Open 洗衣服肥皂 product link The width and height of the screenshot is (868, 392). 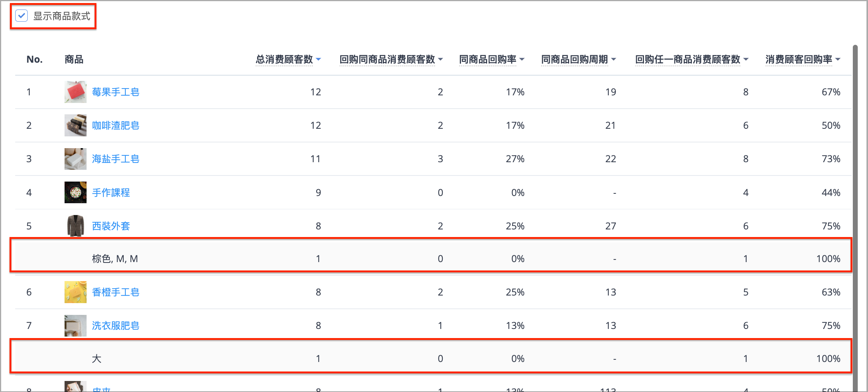tap(115, 326)
